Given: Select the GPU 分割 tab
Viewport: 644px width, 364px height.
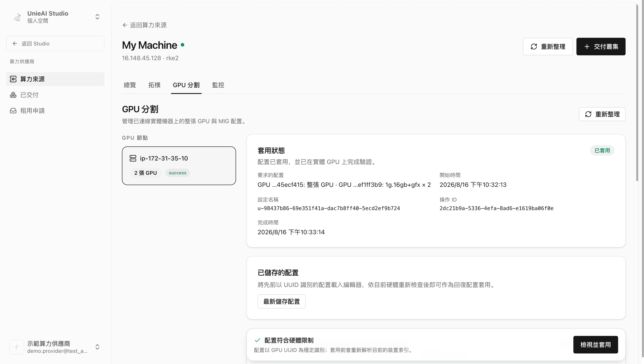Looking at the screenshot, I should pos(186,85).
